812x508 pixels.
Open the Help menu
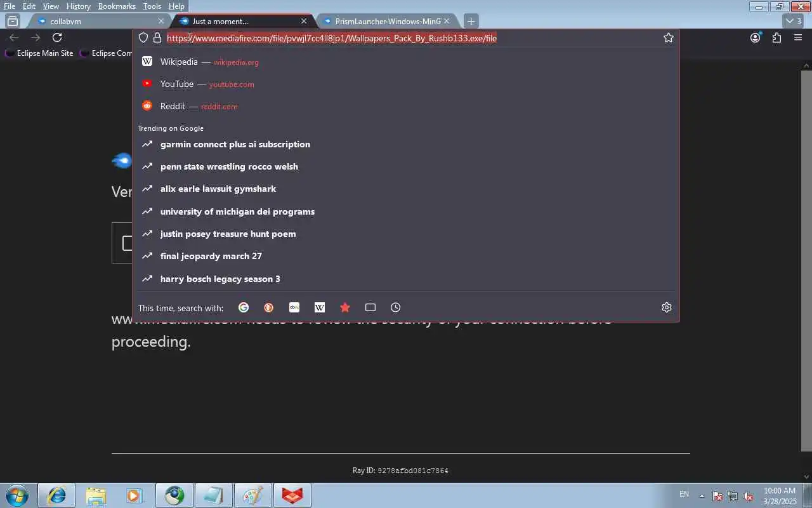coord(176,6)
